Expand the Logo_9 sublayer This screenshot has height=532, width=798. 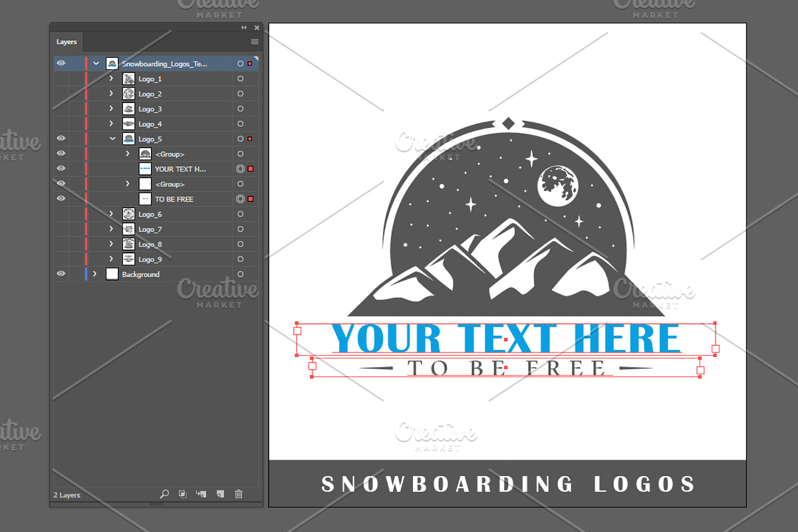click(111, 259)
